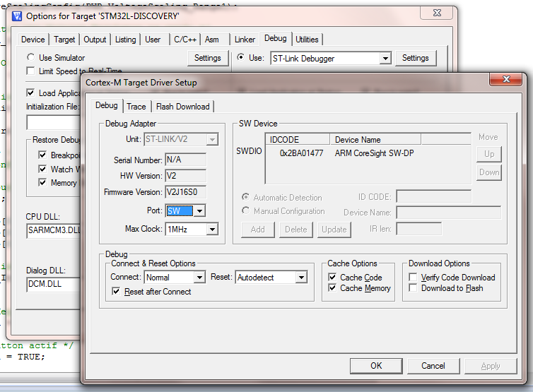Click the Device Name input field

click(449, 213)
